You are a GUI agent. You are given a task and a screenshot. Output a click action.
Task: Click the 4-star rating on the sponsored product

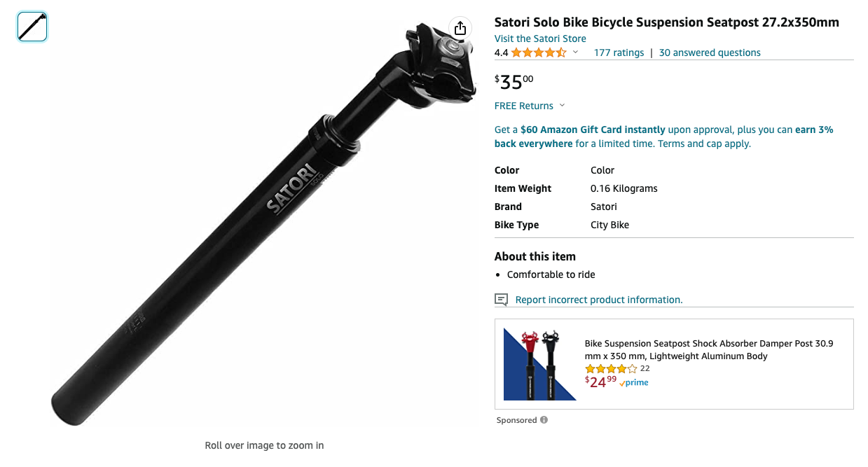coord(609,368)
